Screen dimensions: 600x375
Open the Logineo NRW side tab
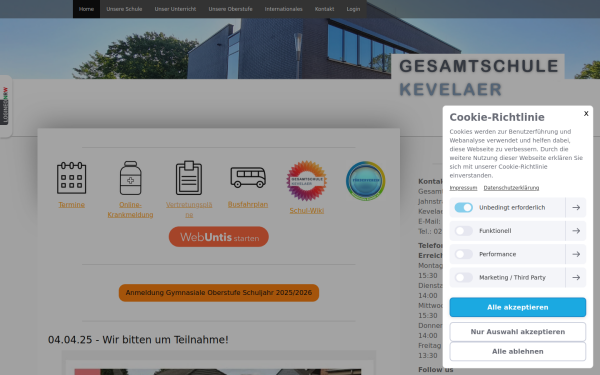(5, 106)
